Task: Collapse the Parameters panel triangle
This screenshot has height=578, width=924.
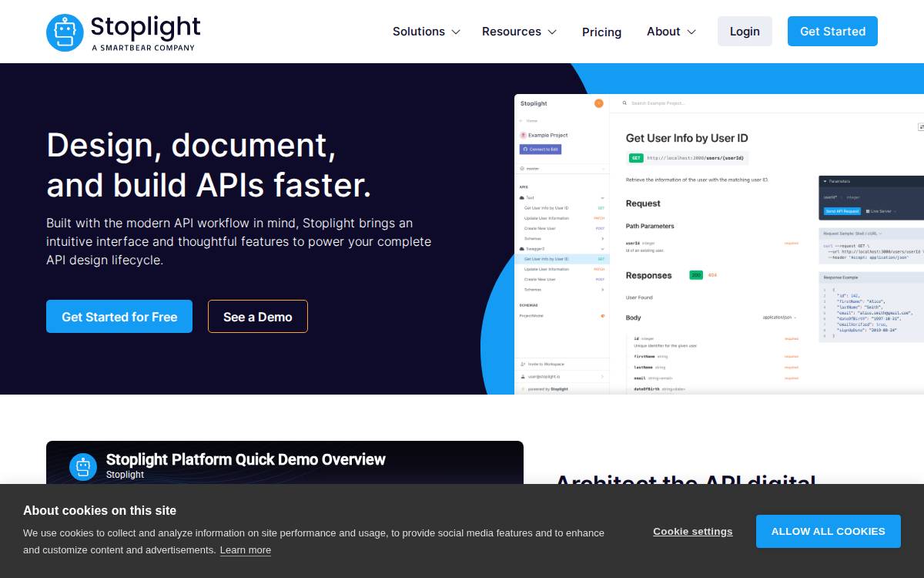Action: coord(825,182)
